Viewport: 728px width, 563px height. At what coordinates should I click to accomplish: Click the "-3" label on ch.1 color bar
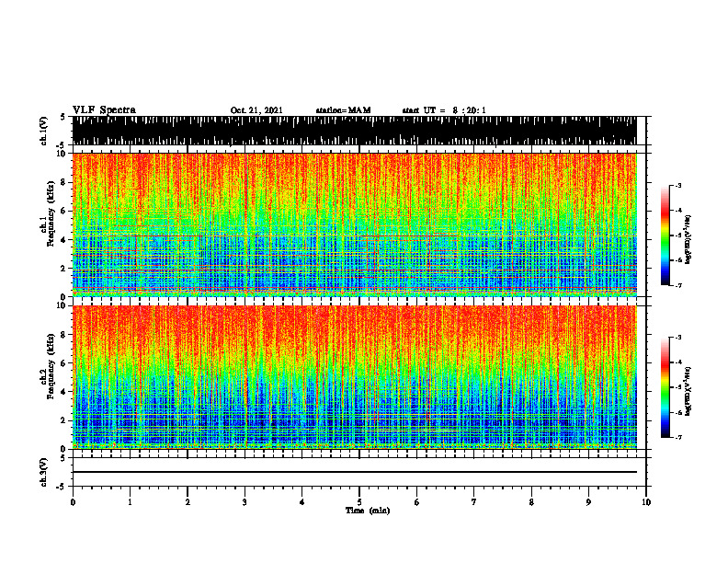point(677,186)
